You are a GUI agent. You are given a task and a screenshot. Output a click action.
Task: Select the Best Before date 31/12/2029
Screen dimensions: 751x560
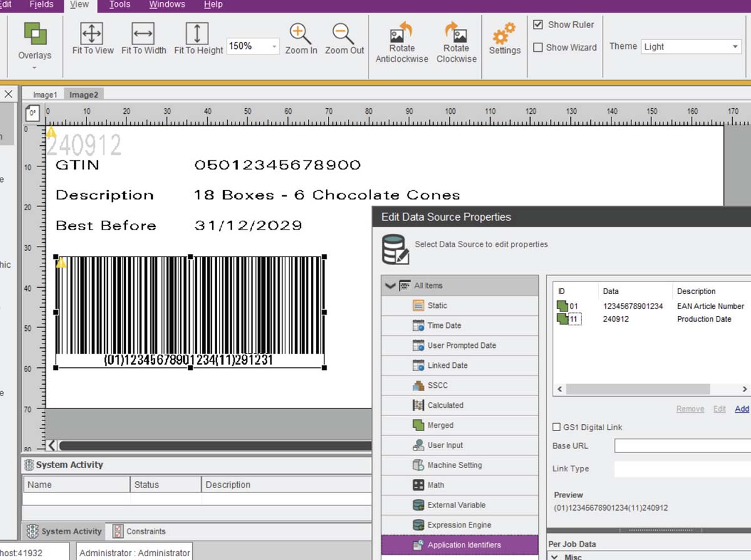[248, 225]
